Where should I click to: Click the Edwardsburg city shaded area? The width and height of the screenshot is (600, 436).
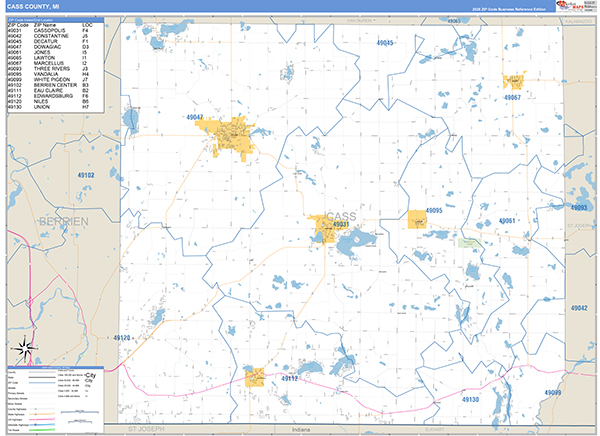[x=254, y=377]
